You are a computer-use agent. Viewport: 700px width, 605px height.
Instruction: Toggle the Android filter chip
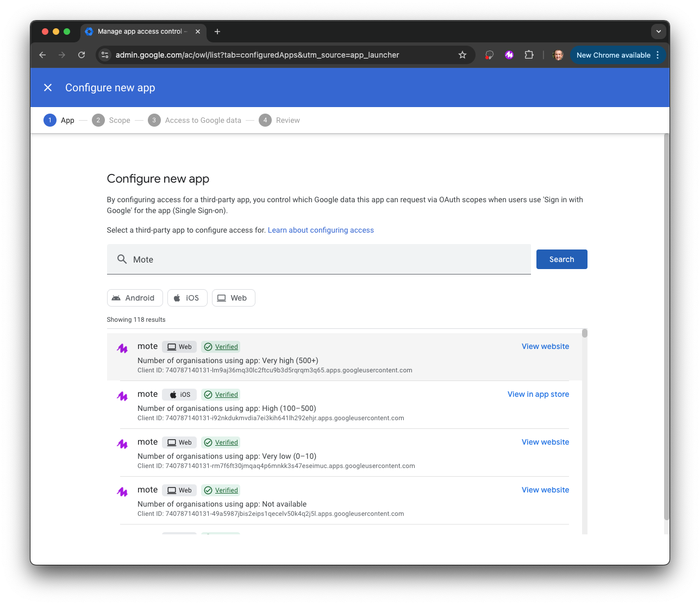(135, 298)
